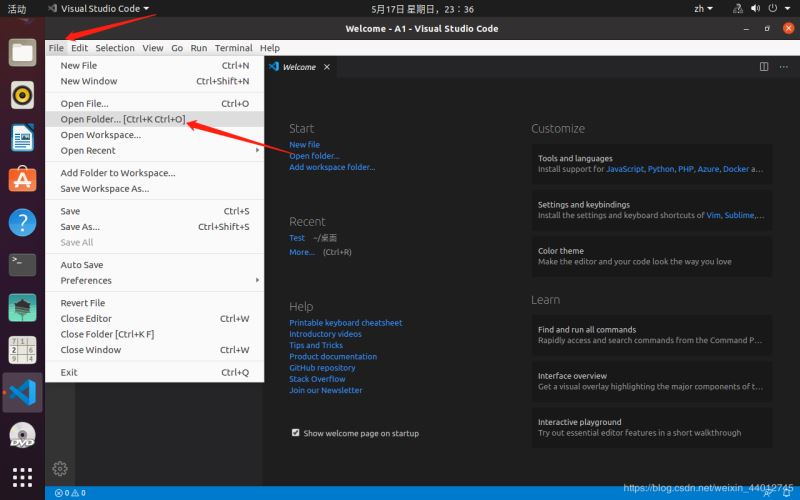Click Add workspace folder... link
The height and width of the screenshot is (500, 800).
tap(332, 167)
